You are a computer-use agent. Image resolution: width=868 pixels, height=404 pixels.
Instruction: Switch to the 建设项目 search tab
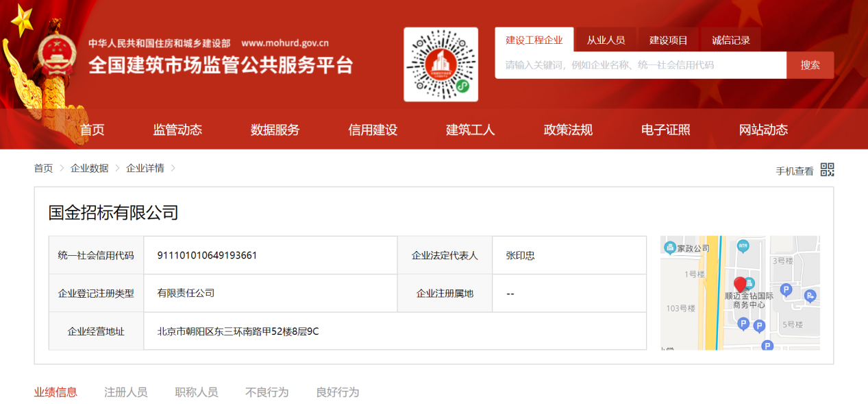[x=668, y=39]
